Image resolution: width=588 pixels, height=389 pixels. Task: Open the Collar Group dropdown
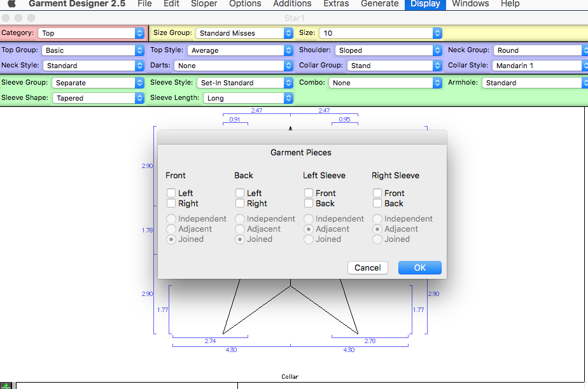click(395, 66)
